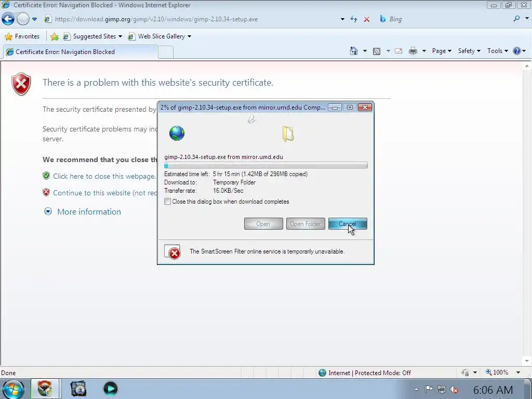Click the muted volume tray icon
This screenshot has height=399, width=532.
coord(454,390)
